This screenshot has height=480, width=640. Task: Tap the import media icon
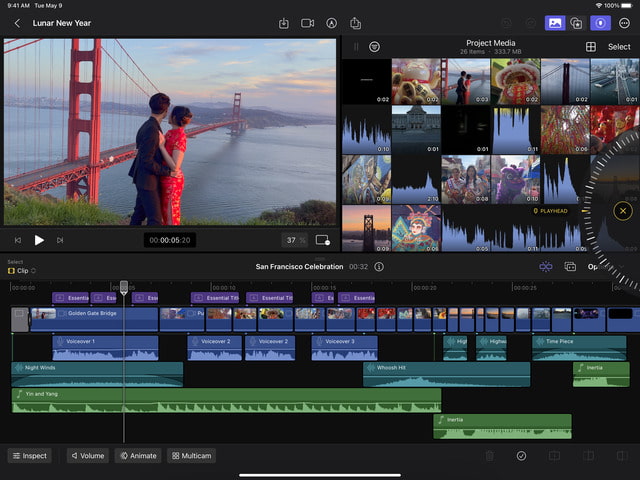pos(284,22)
